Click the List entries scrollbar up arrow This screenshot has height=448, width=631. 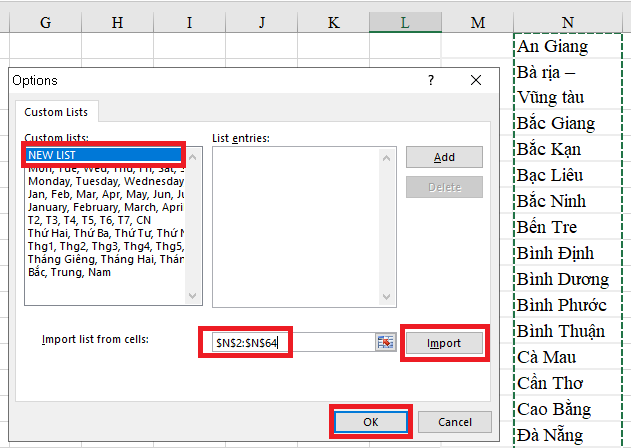(x=387, y=158)
